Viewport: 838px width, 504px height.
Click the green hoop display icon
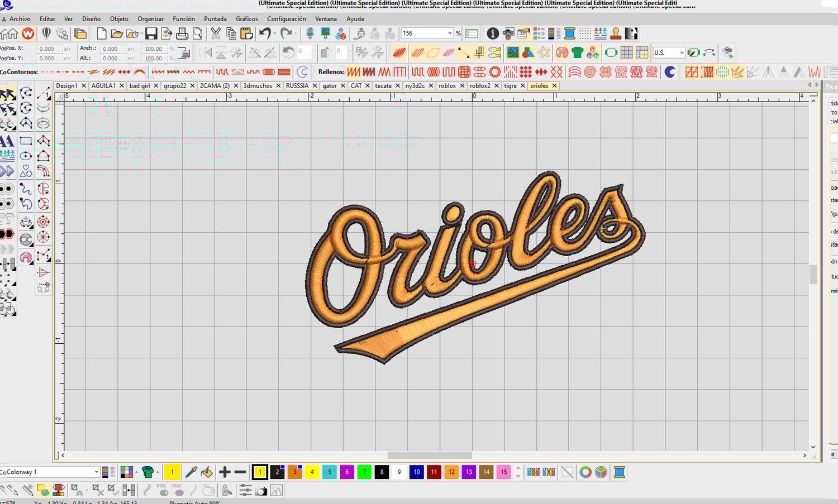(x=611, y=52)
